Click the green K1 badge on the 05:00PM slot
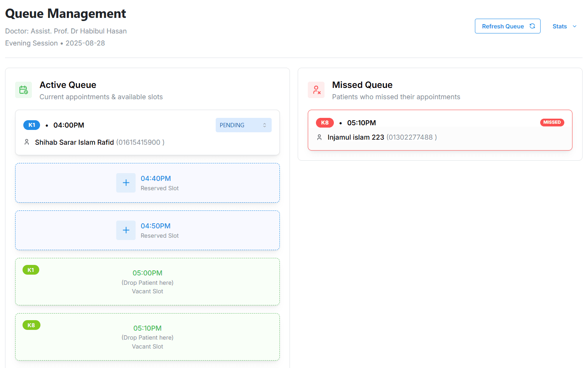This screenshot has width=588, height=368. tap(31, 270)
